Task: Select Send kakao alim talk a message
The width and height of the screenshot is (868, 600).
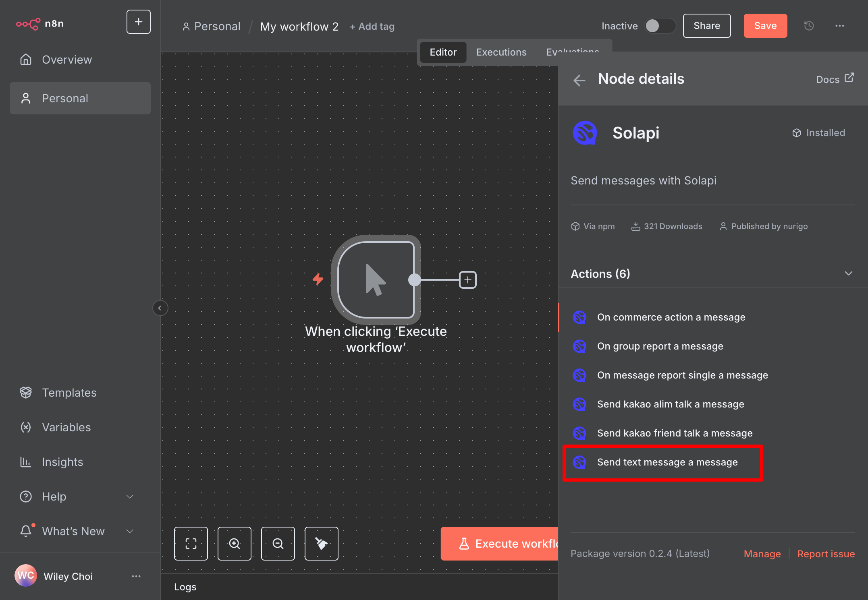Action: pyautogui.click(x=712, y=404)
